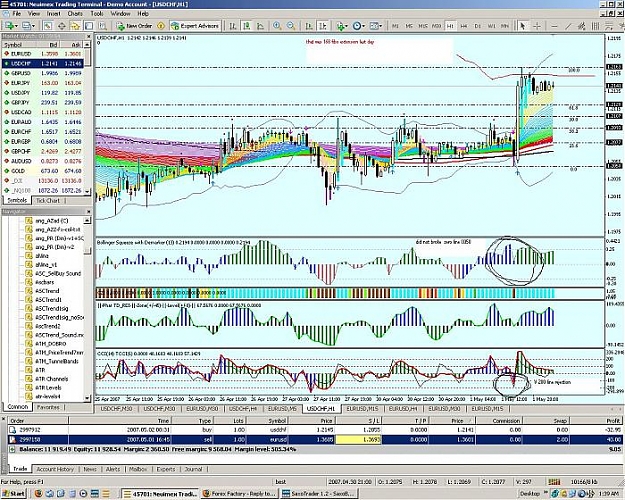Toggle the Data Window icon
This screenshot has height=500, width=625.
tap(62, 26)
